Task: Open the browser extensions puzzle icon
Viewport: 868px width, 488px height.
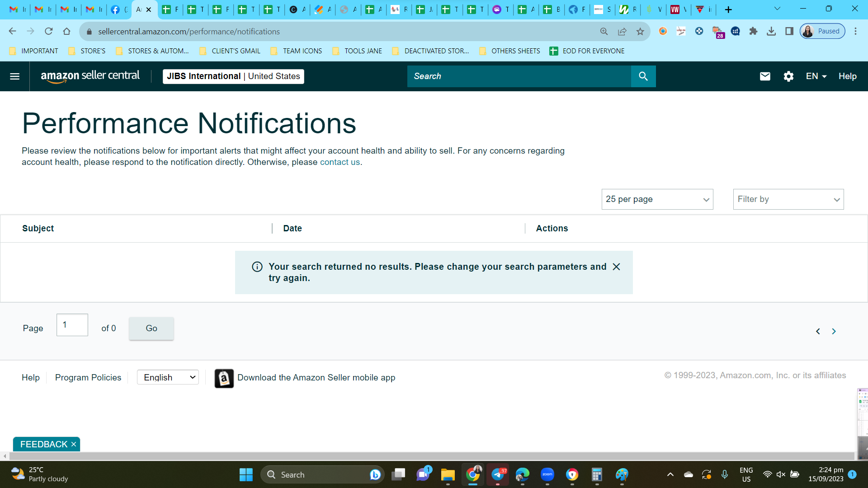Action: pyautogui.click(x=753, y=31)
